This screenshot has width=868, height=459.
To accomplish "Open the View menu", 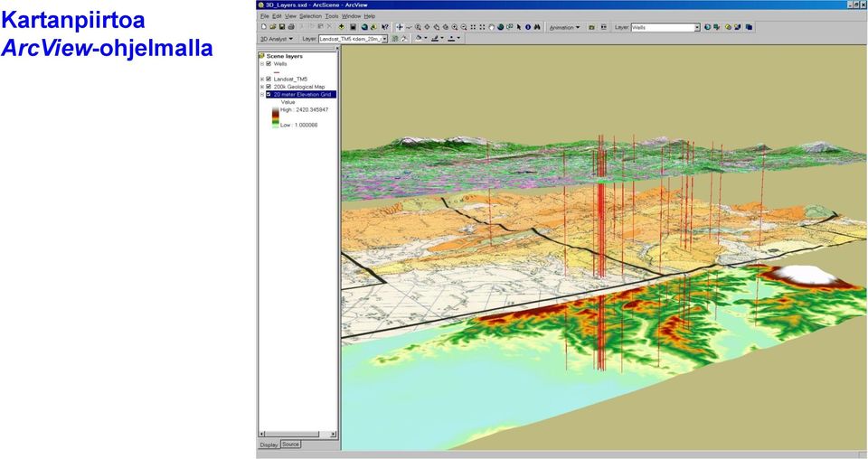I will coord(290,16).
